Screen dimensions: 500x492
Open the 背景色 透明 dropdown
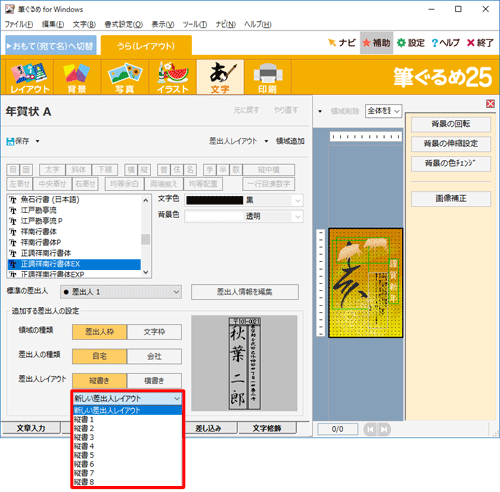[244, 217]
